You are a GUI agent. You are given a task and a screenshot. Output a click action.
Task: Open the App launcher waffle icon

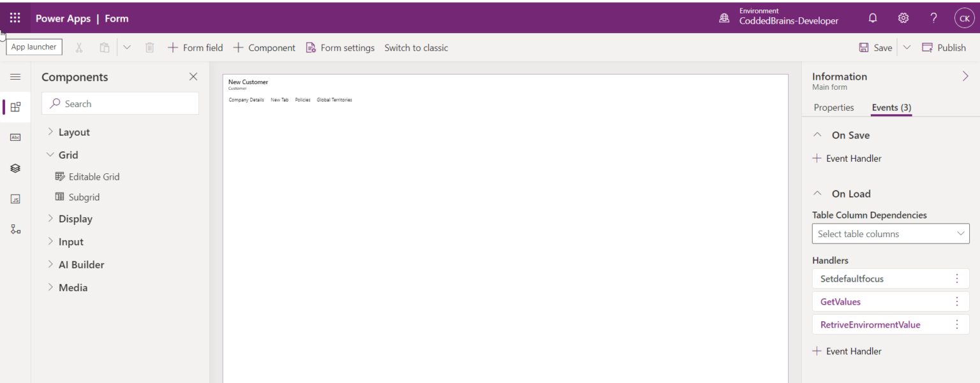tap(15, 18)
